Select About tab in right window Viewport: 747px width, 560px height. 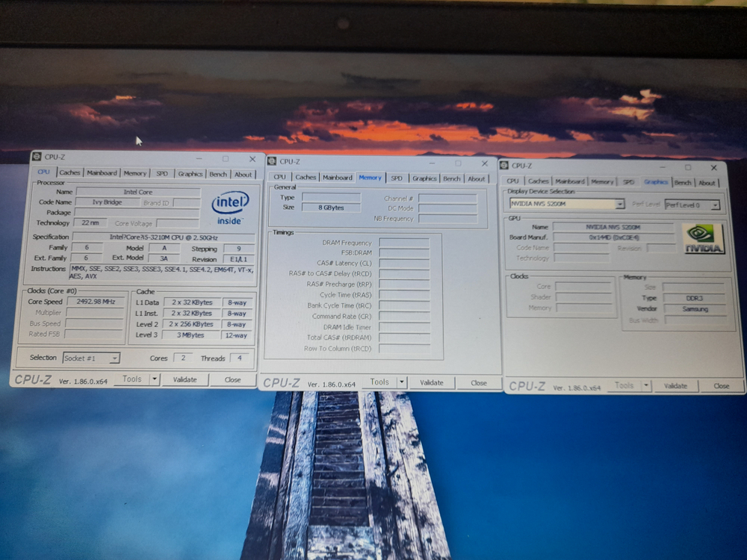pyautogui.click(x=707, y=183)
